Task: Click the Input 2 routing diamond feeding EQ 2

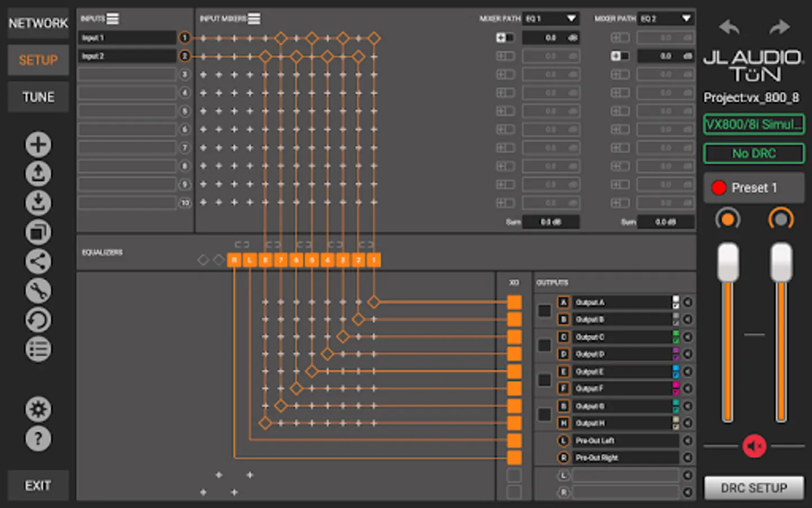Action: (358, 56)
